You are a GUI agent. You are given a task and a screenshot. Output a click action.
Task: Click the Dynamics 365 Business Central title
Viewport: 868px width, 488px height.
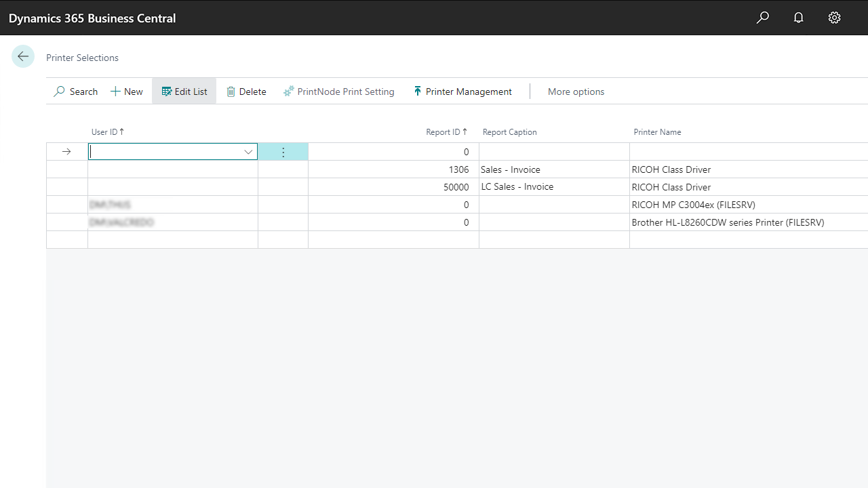pyautogui.click(x=92, y=18)
